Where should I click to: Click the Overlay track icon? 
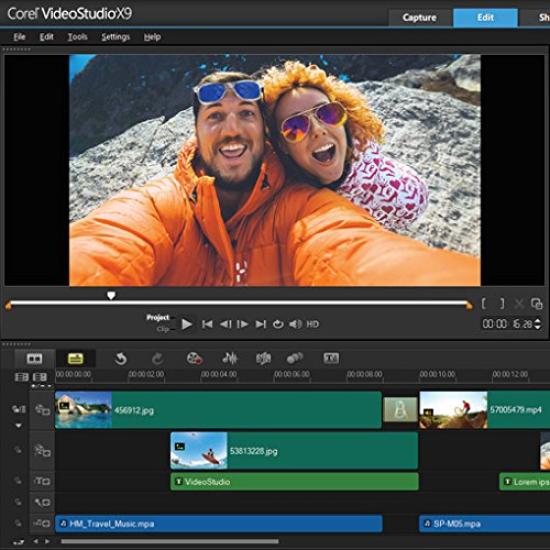tap(42, 450)
